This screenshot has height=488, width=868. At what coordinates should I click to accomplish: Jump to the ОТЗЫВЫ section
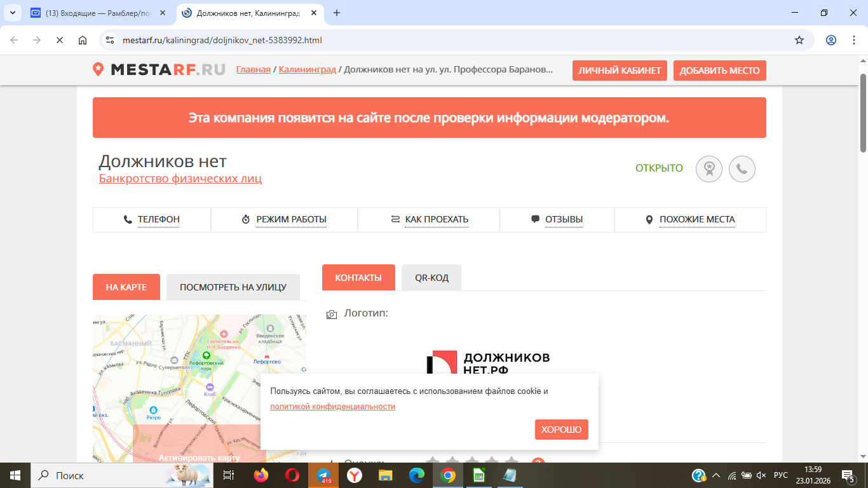pyautogui.click(x=557, y=220)
